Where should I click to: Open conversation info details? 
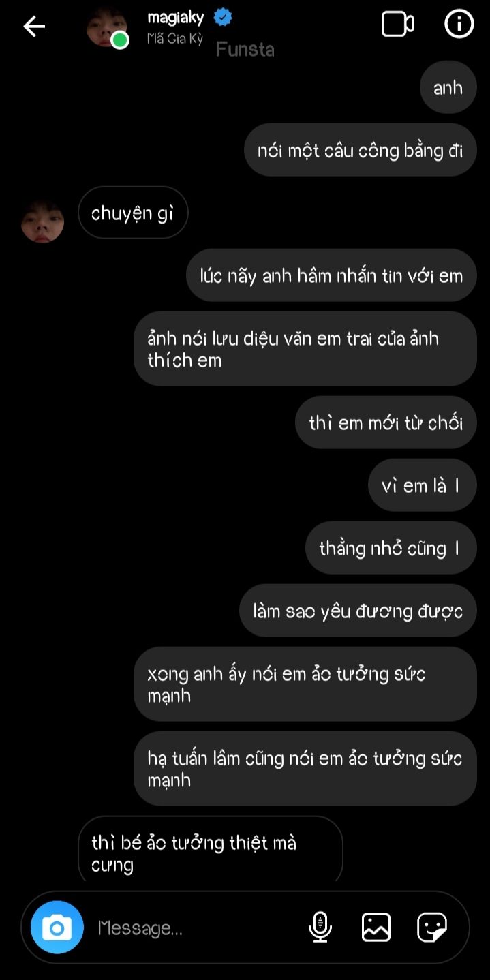[459, 25]
